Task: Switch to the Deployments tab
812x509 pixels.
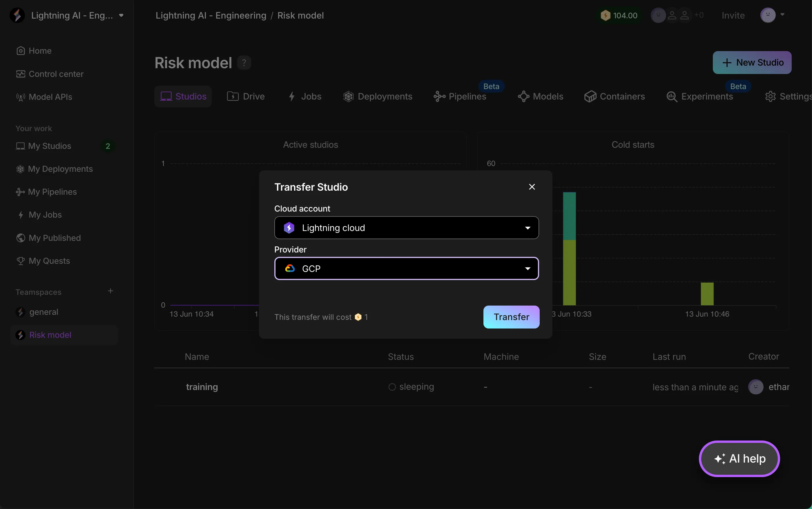Action: click(x=377, y=97)
